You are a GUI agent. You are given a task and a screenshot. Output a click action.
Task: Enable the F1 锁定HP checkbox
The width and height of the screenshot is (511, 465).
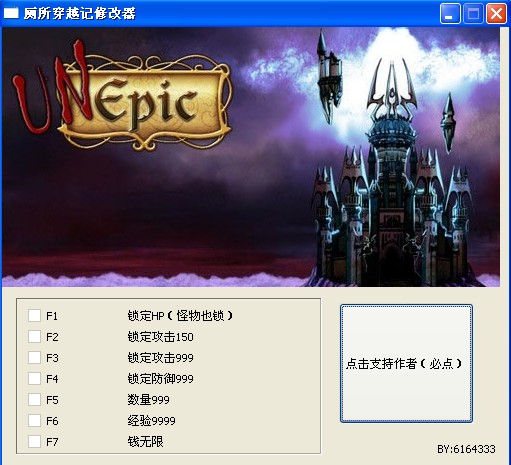coord(34,315)
